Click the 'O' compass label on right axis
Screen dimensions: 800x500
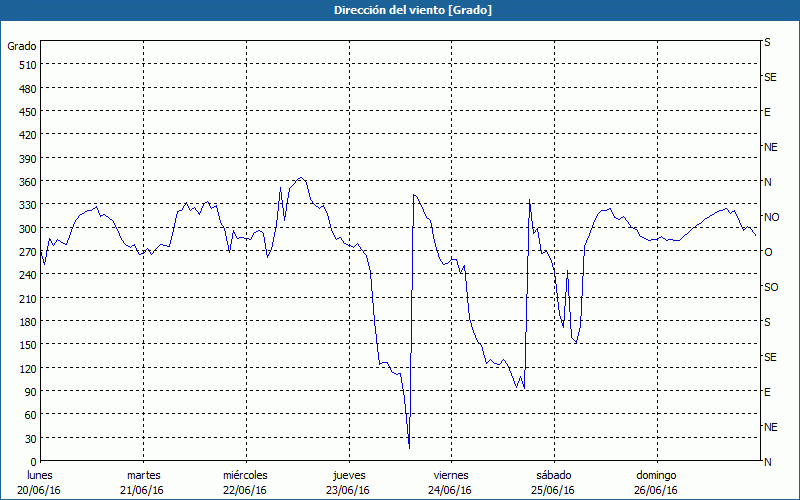768,252
